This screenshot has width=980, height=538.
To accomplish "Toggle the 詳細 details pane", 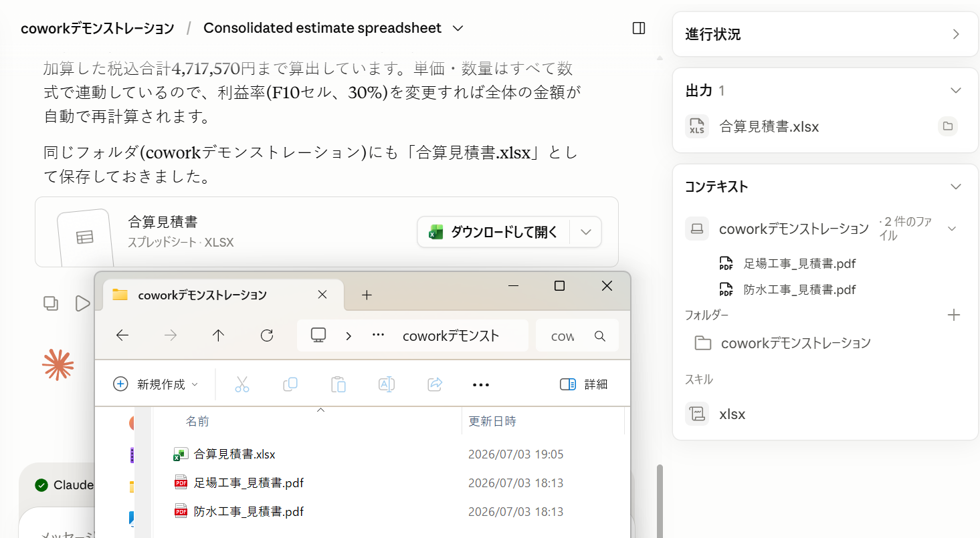I will [583, 384].
